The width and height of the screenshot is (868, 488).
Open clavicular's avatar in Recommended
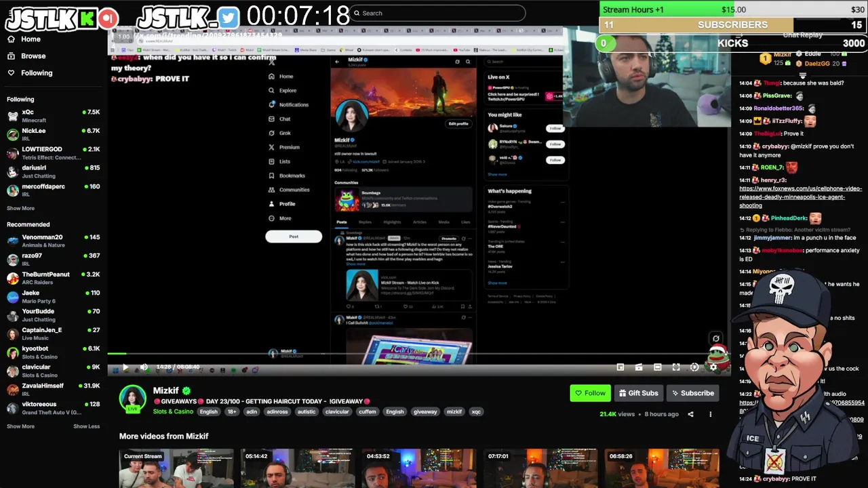(13, 371)
